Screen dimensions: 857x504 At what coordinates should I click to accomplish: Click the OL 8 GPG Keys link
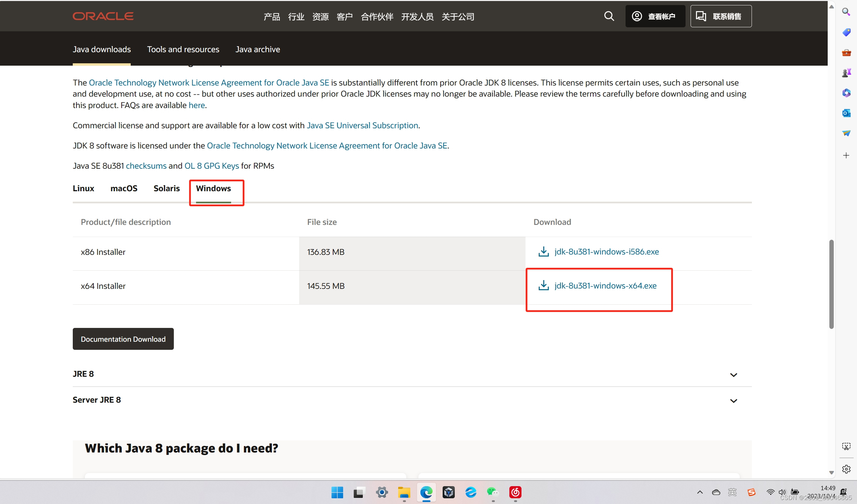click(x=212, y=166)
